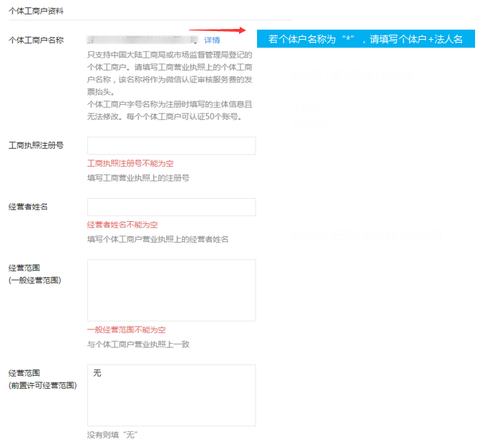This screenshot has height=448, width=483.
Task: Click the error 一般经营范围不能为空
Action: (126, 330)
